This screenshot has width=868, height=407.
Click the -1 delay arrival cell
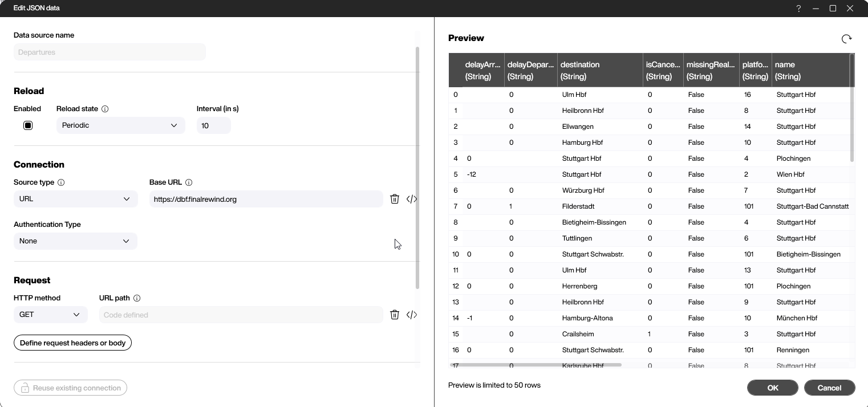click(x=469, y=318)
